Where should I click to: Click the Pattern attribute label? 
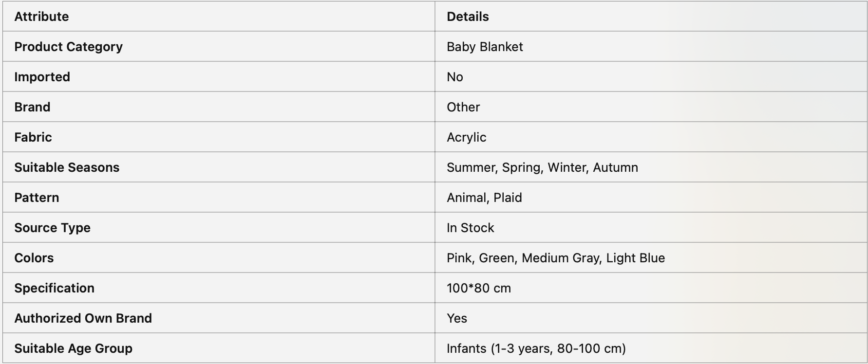(x=37, y=198)
